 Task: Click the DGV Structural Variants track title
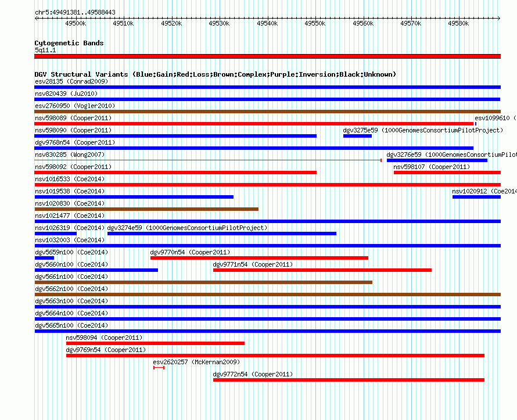[216, 74]
